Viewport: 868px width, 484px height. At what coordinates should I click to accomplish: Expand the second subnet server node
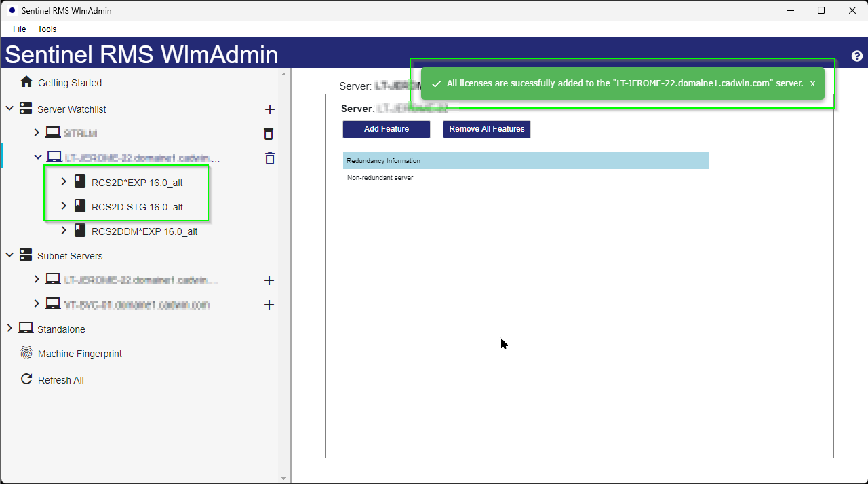(x=37, y=303)
